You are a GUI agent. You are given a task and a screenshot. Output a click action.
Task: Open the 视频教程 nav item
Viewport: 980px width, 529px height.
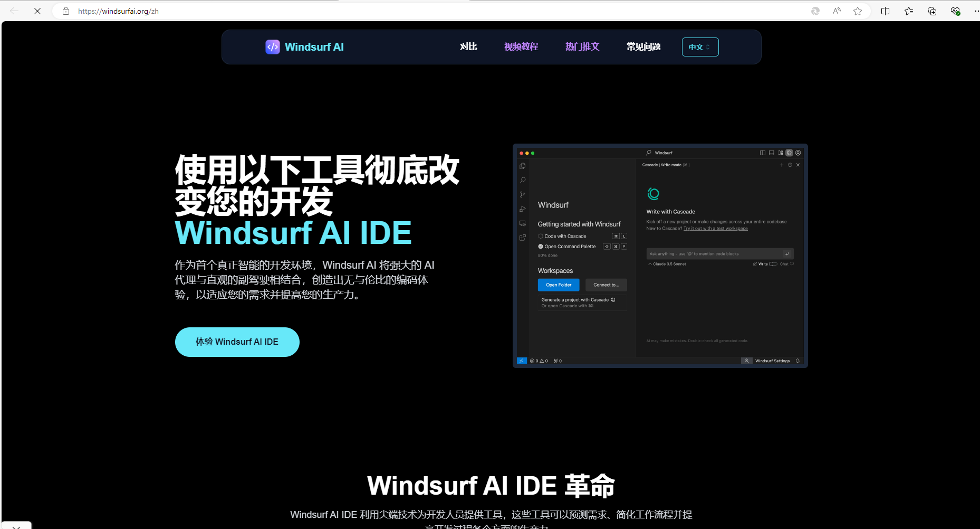click(521, 47)
